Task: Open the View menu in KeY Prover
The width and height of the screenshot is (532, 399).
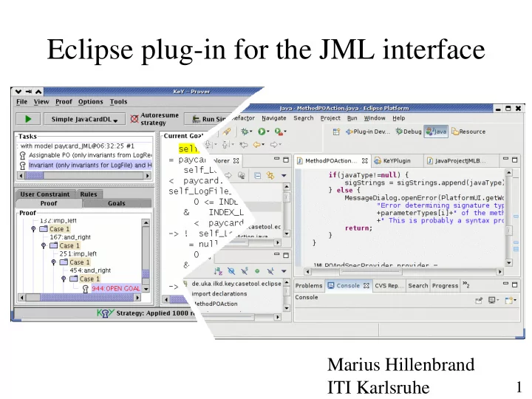Action: click(x=41, y=101)
